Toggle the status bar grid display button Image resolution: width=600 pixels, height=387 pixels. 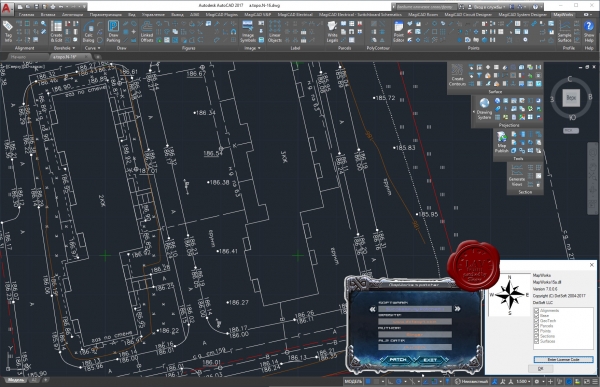point(368,382)
